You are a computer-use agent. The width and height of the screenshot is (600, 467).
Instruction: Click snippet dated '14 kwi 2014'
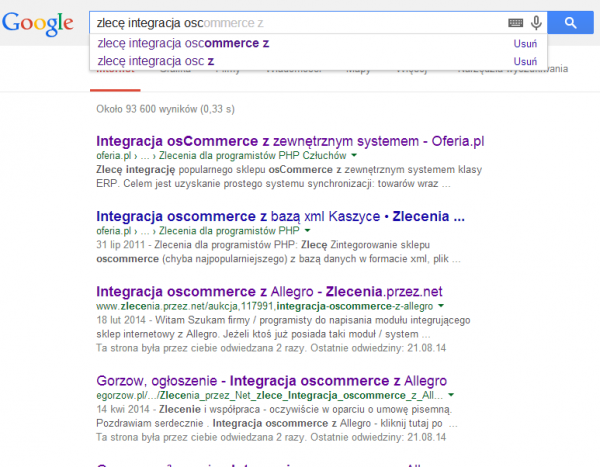tap(277, 416)
